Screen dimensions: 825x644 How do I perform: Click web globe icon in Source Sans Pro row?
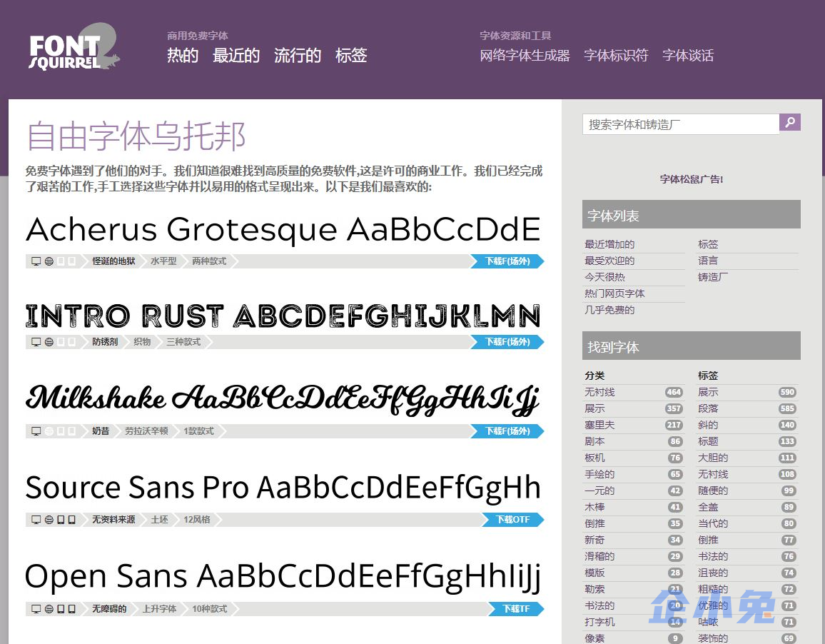point(49,520)
